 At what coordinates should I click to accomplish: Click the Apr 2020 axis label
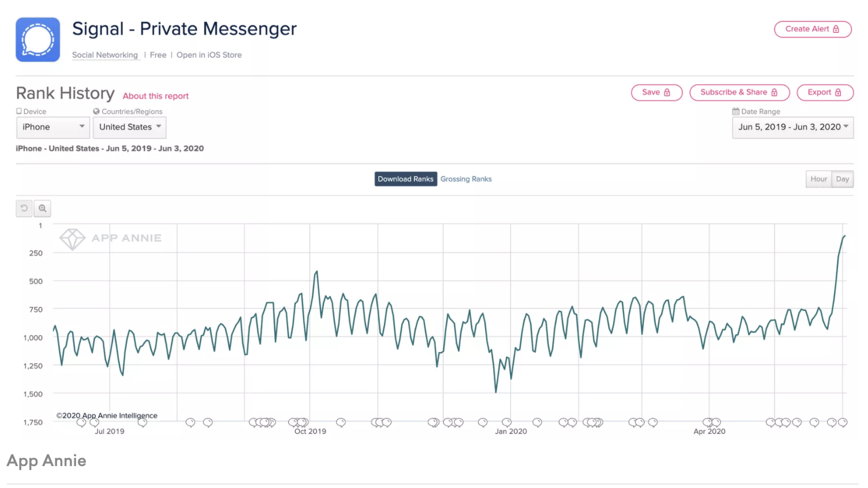[x=710, y=431]
